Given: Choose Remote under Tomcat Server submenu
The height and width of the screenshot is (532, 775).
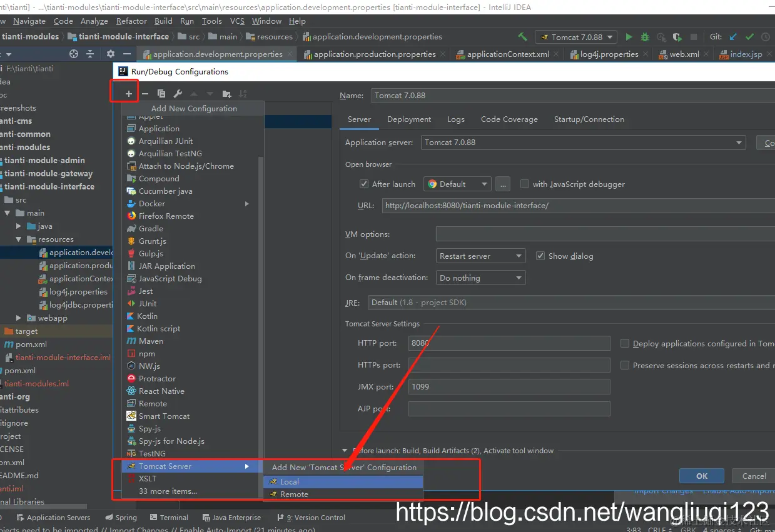Looking at the screenshot, I should pyautogui.click(x=343, y=494).
